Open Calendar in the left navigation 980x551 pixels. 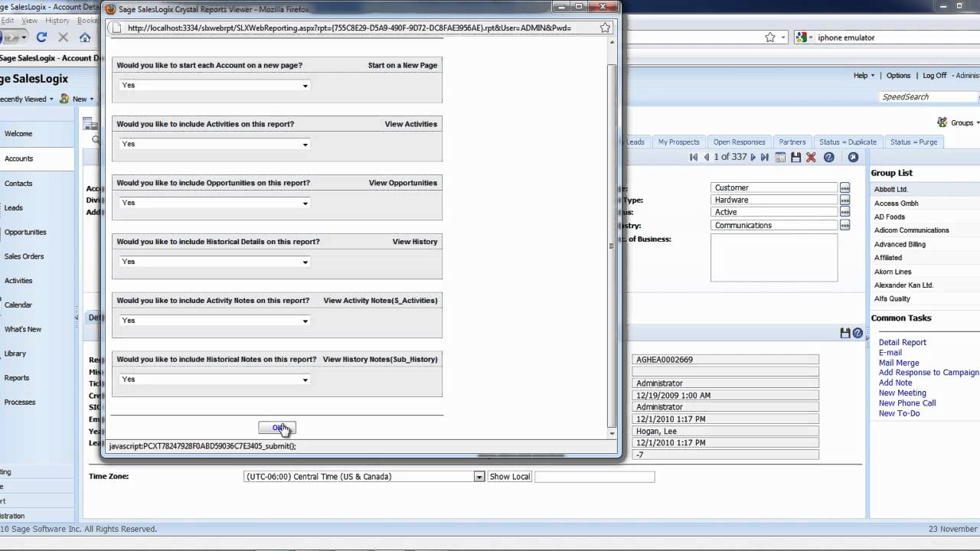18,305
